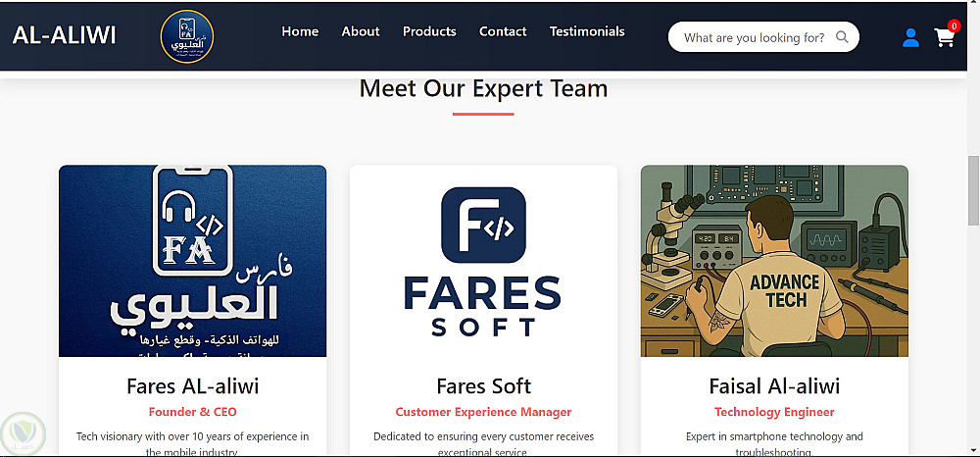
Task: Select Products in the navigation bar
Action: click(x=429, y=31)
